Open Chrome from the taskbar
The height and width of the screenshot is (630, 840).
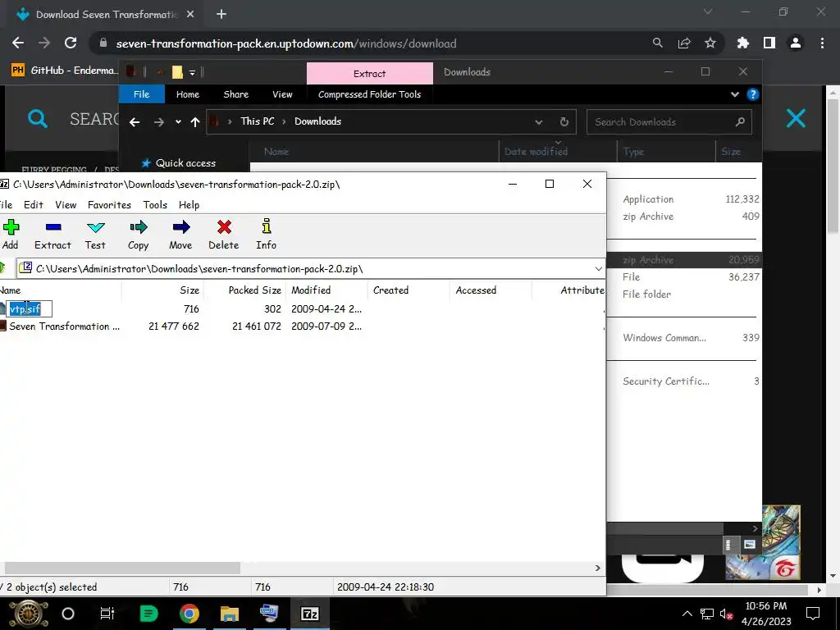[189, 614]
